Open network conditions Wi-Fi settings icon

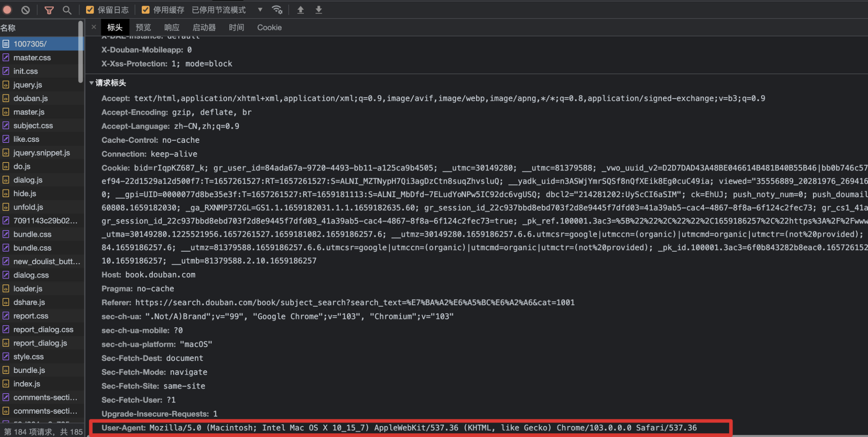[277, 10]
